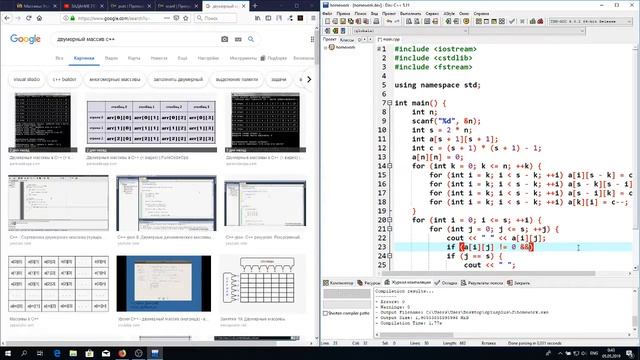Click the Undo arrow in Dev-C++ toolbar
The image size is (640, 360).
(389, 21)
